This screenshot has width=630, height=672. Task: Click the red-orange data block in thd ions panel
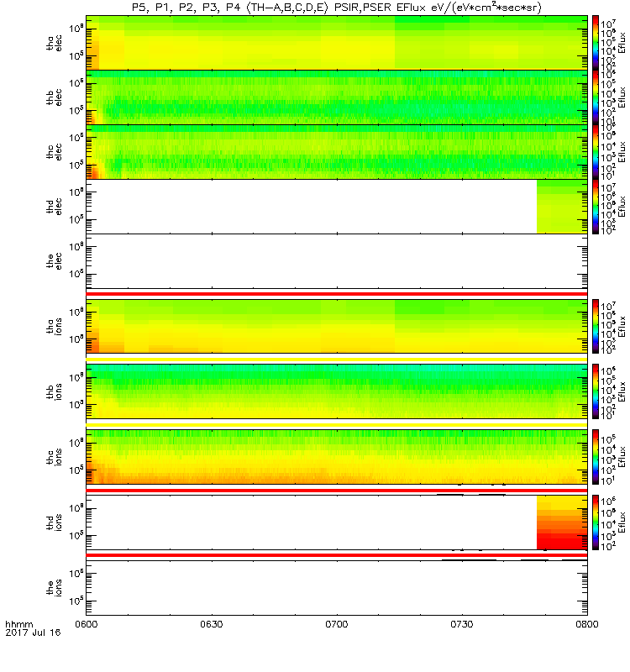tap(562, 522)
